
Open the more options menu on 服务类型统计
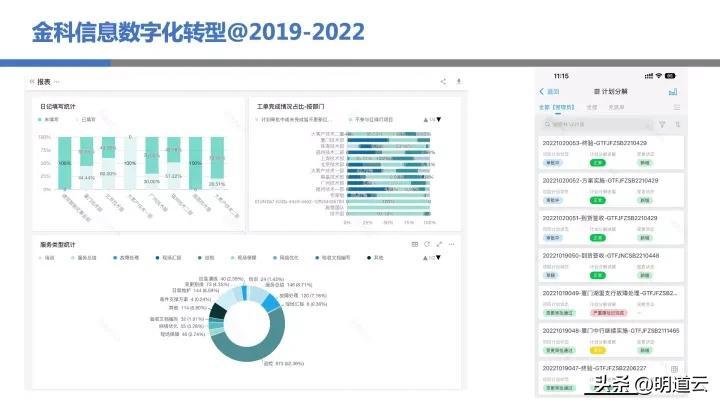click(450, 243)
